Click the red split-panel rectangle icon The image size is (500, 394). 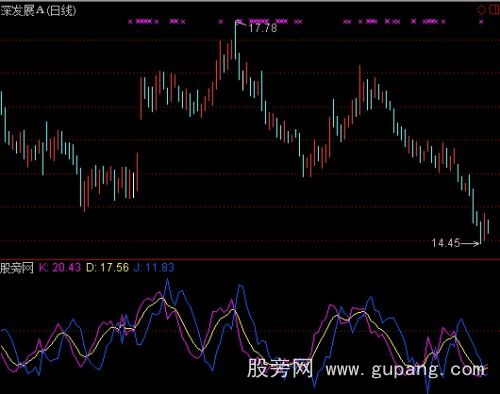pos(494,10)
